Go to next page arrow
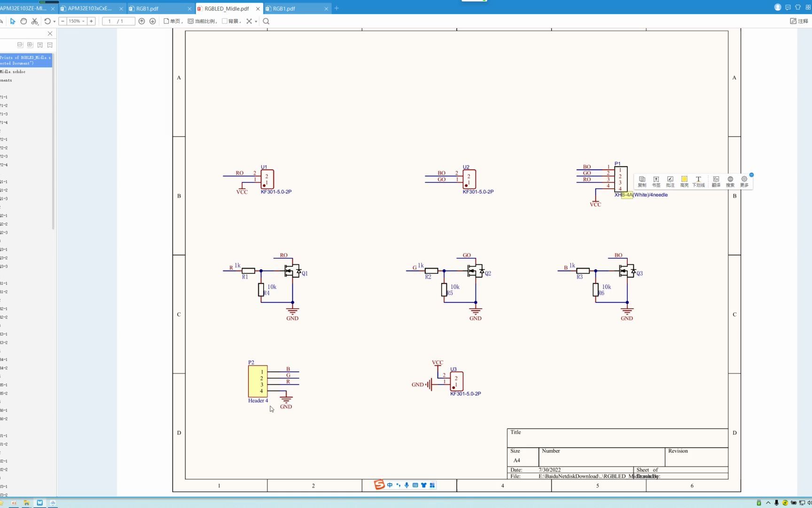 click(x=153, y=21)
